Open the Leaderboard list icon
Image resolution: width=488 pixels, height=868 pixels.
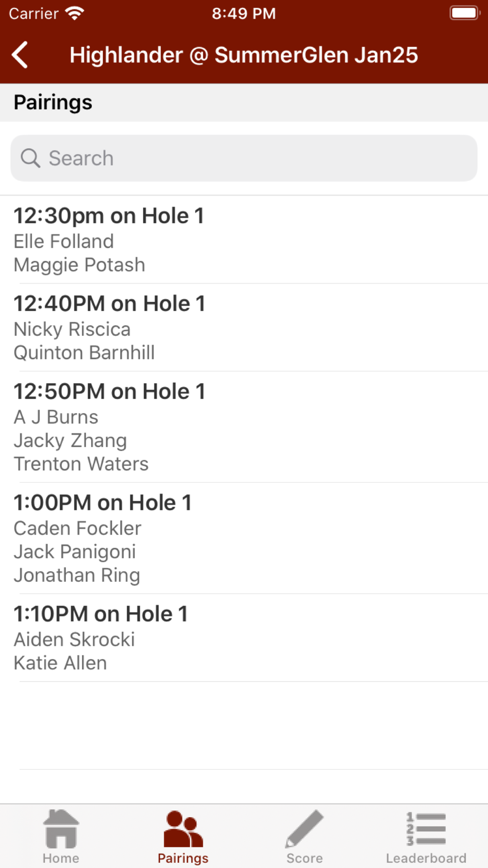coord(426,829)
